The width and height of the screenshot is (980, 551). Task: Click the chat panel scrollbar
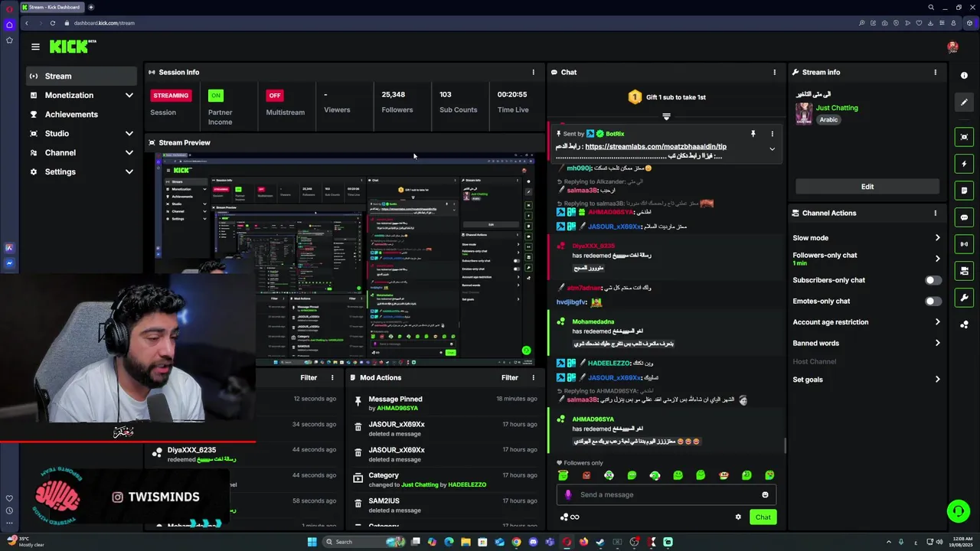(786, 444)
